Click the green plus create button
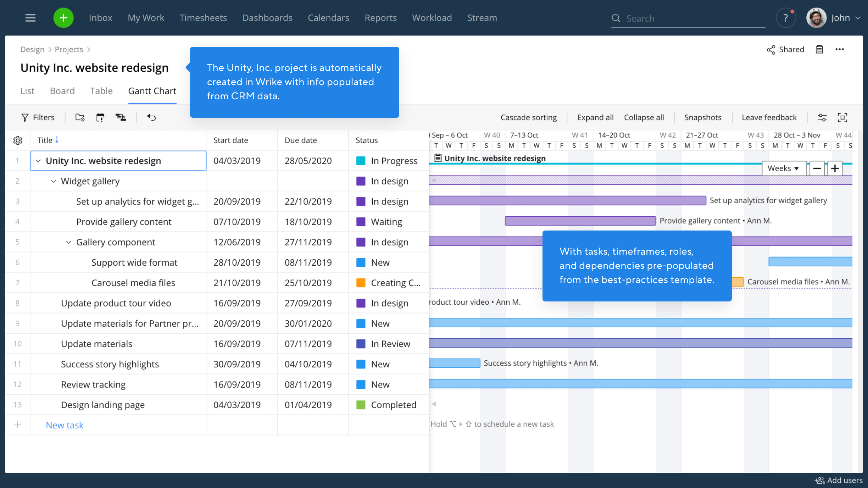 (63, 18)
